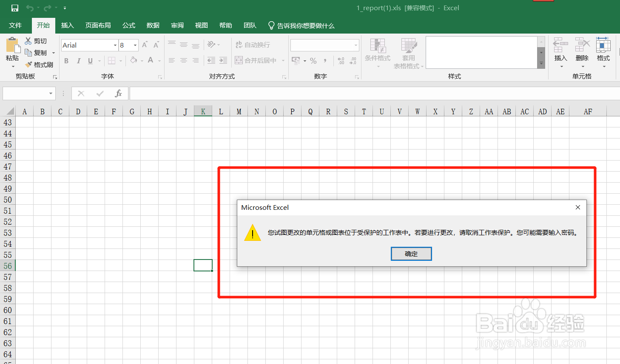
Task: Toggle italic formatting
Action: point(79,60)
